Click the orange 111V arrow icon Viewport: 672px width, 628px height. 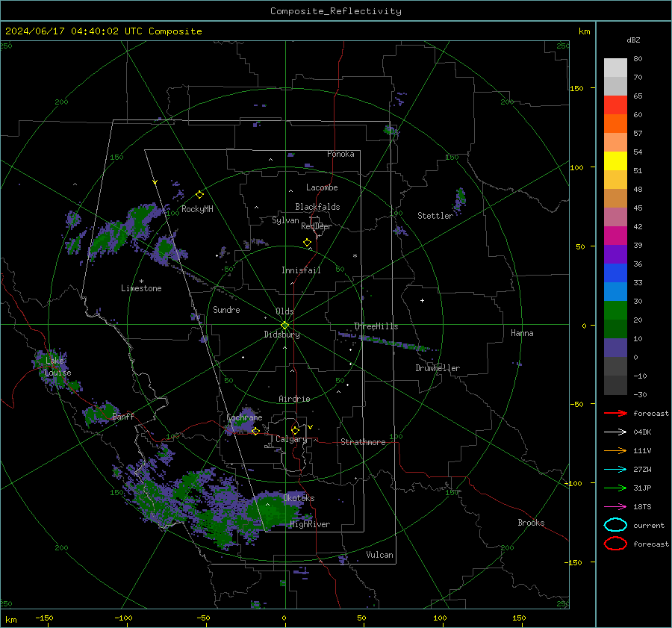(615, 450)
